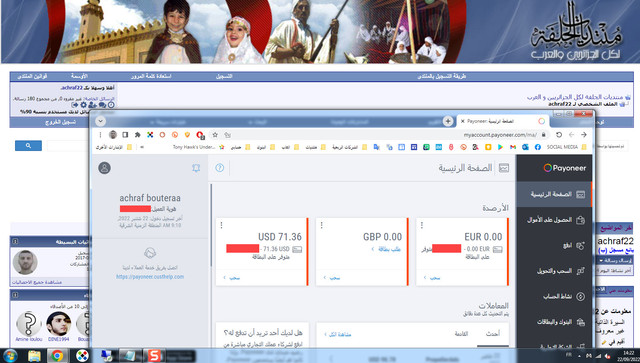Open 'الحصول على الأموال' in Payoneer sidebar
Image resolution: width=640 pixels, height=363 pixels.
coord(554,220)
